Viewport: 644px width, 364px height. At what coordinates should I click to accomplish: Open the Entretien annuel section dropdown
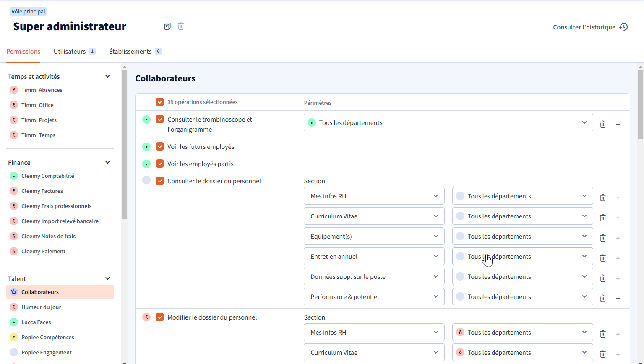point(374,256)
